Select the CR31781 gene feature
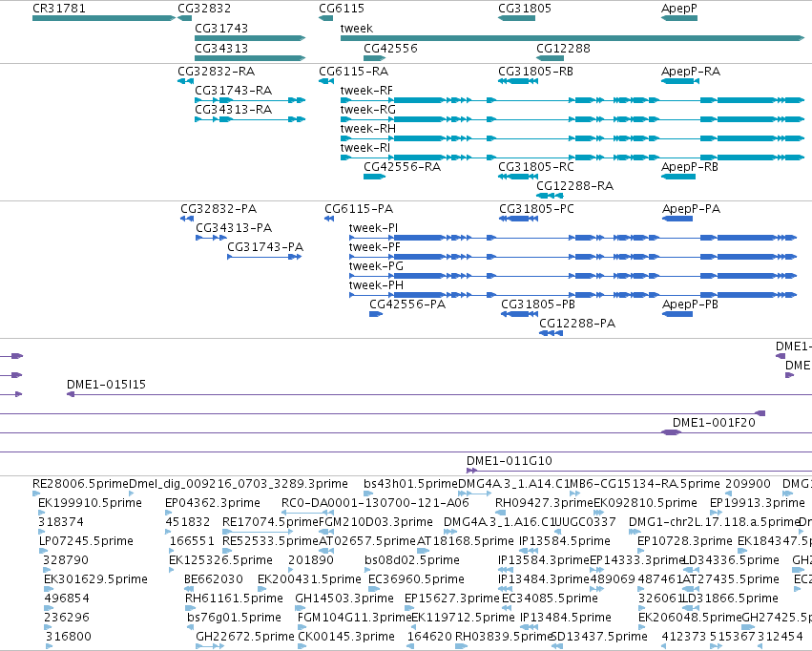812x651 pixels. (104, 18)
